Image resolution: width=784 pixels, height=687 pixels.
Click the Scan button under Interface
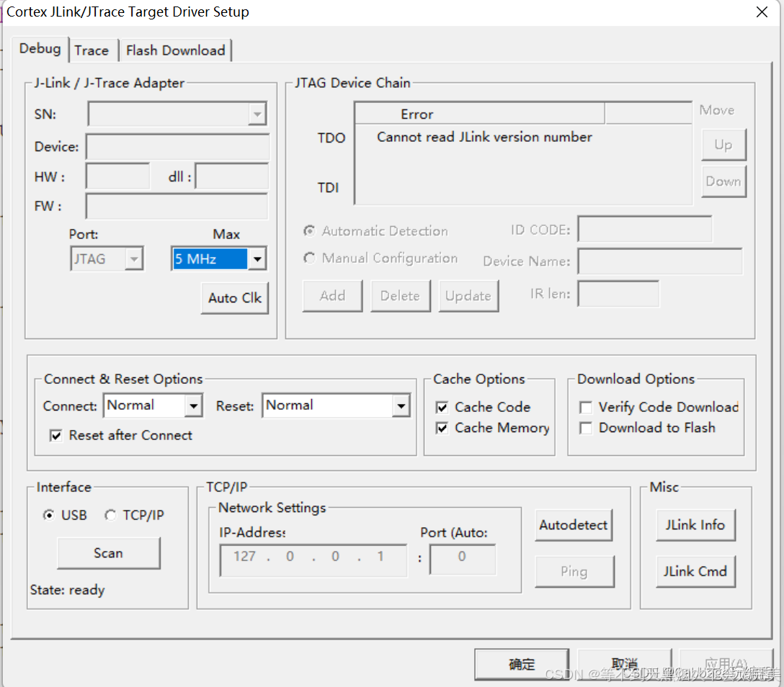click(x=108, y=553)
